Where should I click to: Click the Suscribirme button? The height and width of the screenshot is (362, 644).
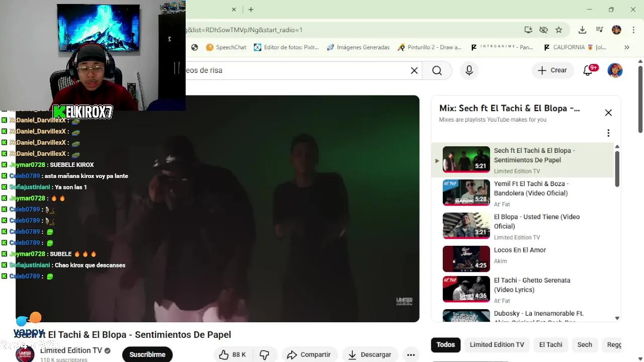pos(147,354)
